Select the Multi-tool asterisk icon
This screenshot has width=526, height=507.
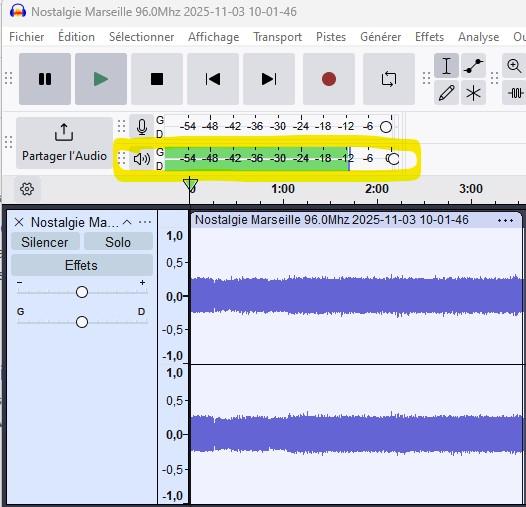click(x=473, y=93)
